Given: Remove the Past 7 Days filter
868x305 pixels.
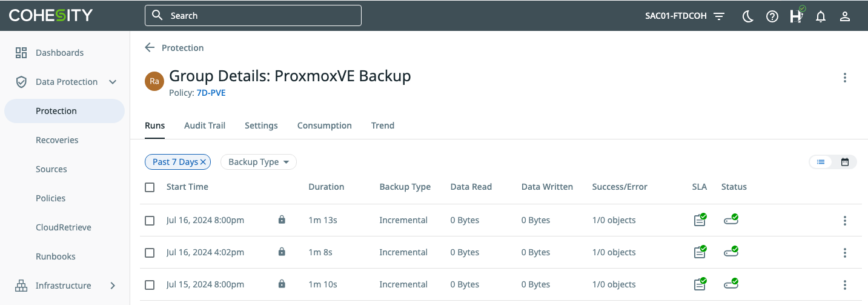Looking at the screenshot, I should click(x=204, y=162).
